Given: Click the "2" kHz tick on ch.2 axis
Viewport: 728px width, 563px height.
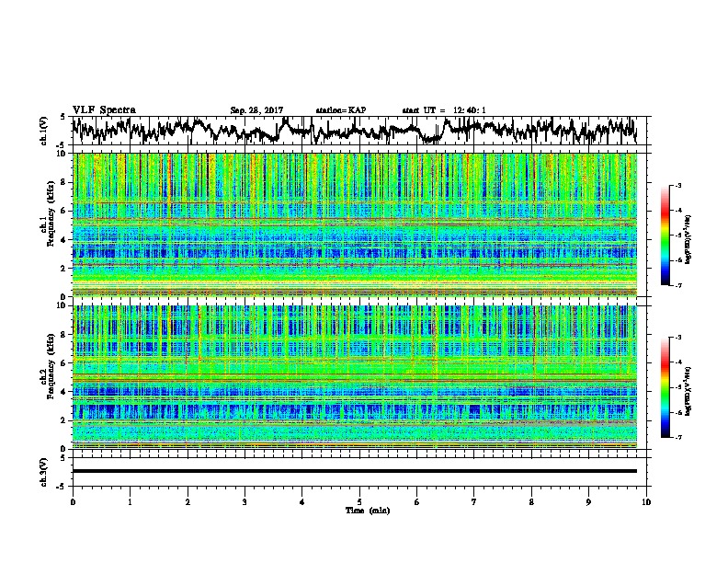Looking at the screenshot, I should pos(64,420).
